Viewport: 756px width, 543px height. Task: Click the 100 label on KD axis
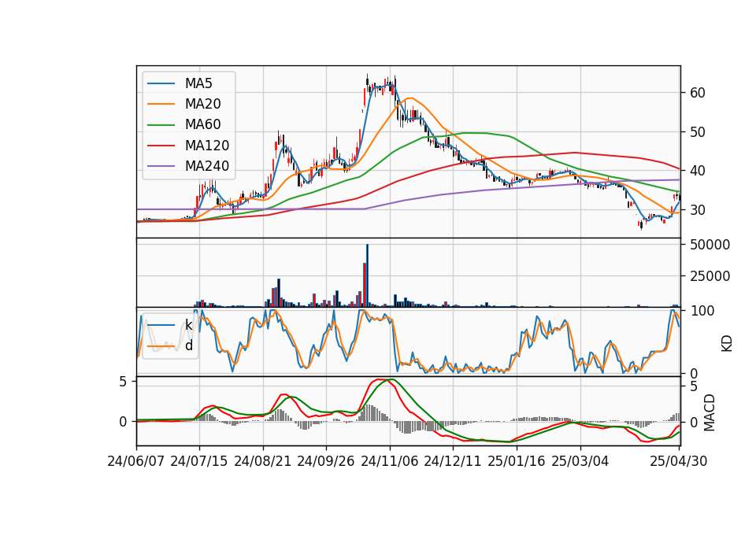[x=702, y=311]
